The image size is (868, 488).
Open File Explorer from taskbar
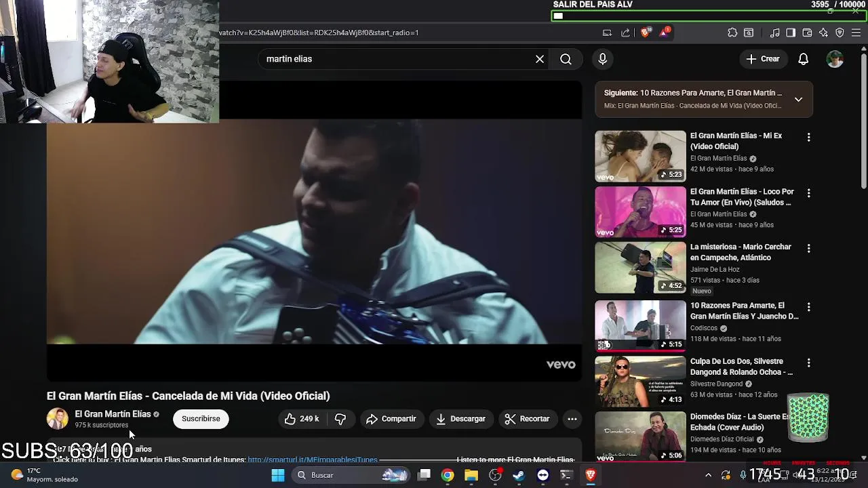click(471, 475)
